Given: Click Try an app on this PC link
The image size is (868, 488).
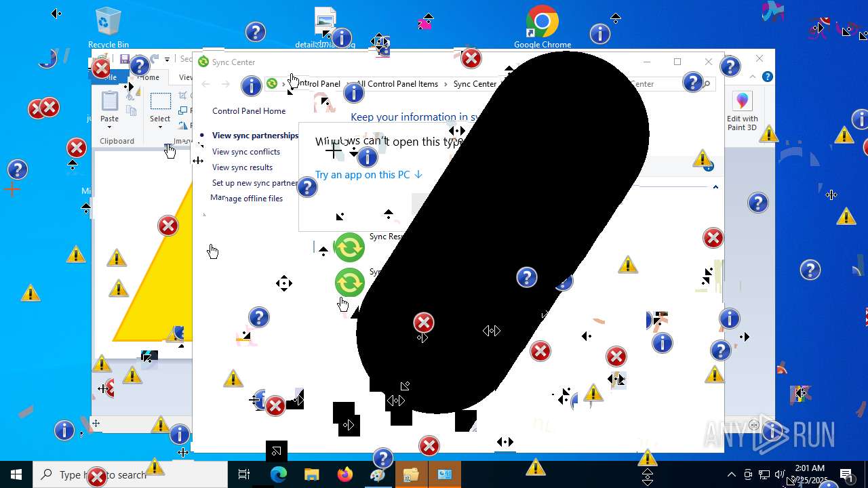Looking at the screenshot, I should (369, 175).
